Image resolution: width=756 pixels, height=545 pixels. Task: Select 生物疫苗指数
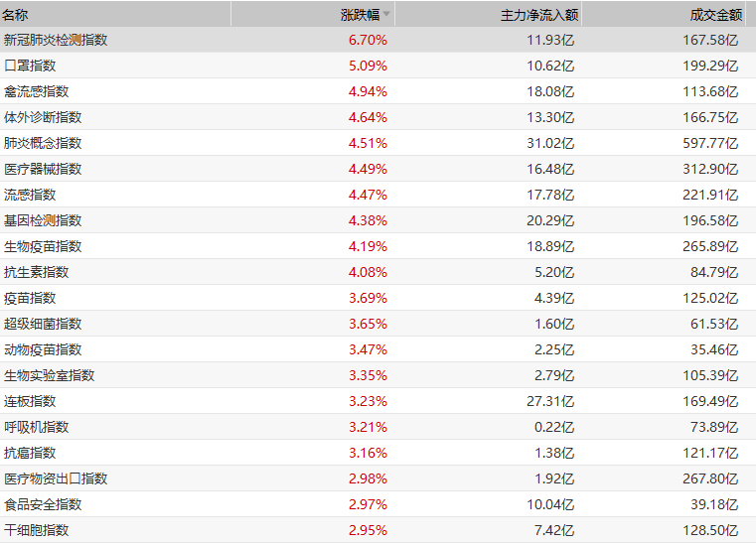click(43, 247)
